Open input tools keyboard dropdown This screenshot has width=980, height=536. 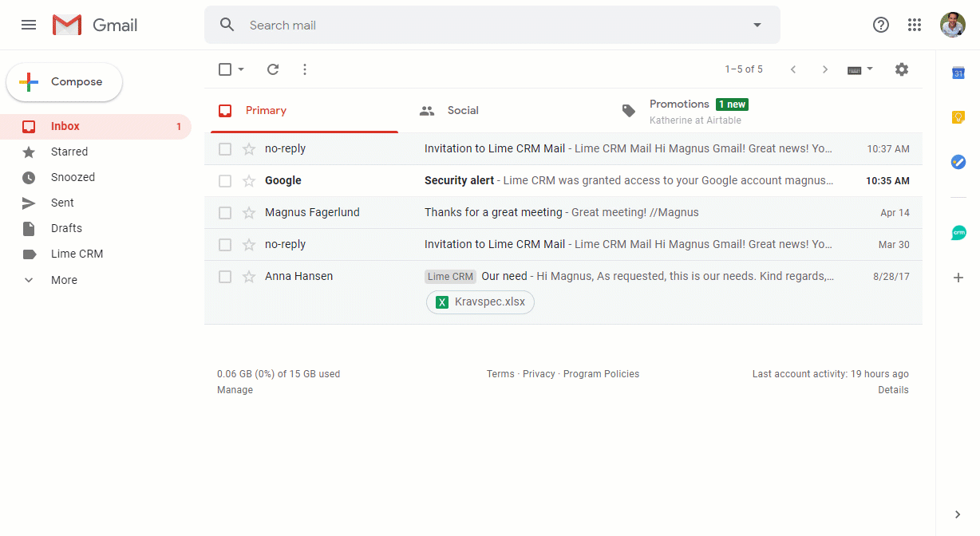[x=860, y=69]
